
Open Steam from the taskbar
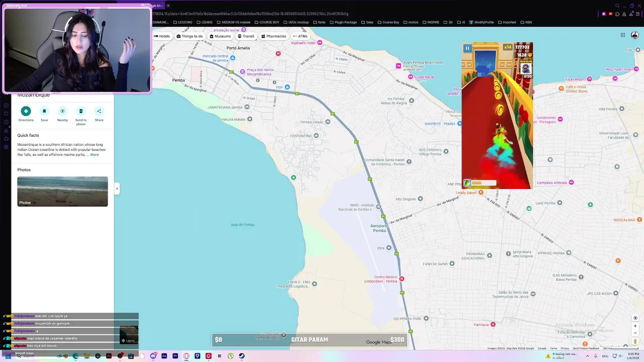point(242,356)
